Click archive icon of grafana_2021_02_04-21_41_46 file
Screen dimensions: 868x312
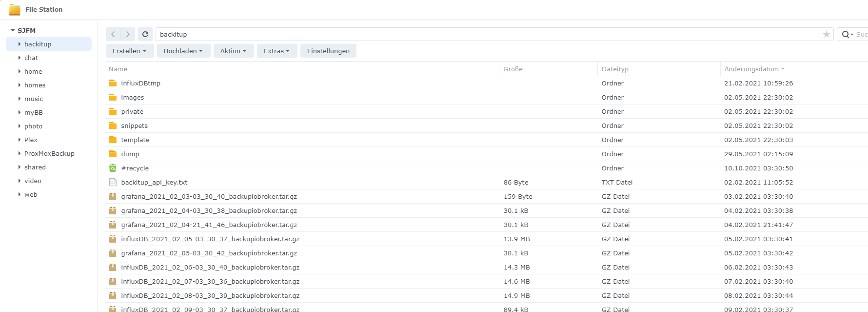point(113,225)
